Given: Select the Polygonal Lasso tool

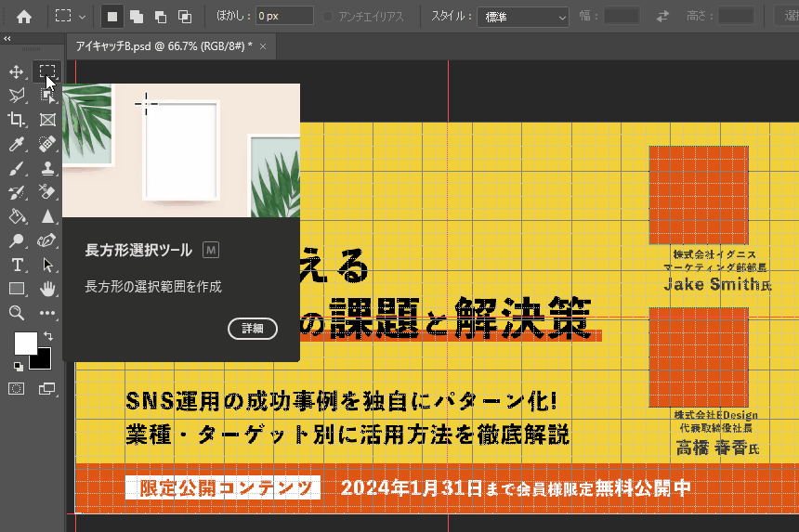Looking at the screenshot, I should click(17, 96).
